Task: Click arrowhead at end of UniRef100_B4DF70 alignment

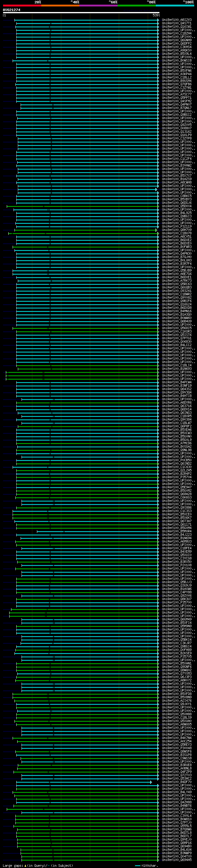Action: coord(151,782)
